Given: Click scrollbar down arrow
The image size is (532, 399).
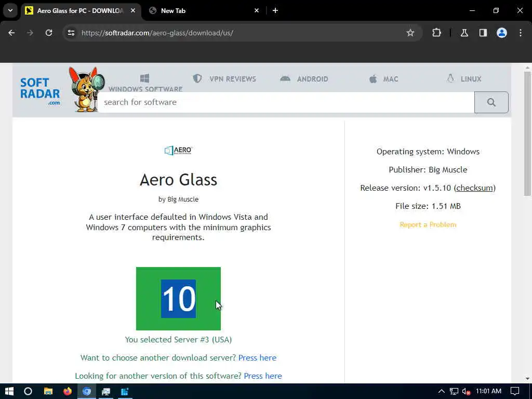Looking at the screenshot, I should [527, 379].
